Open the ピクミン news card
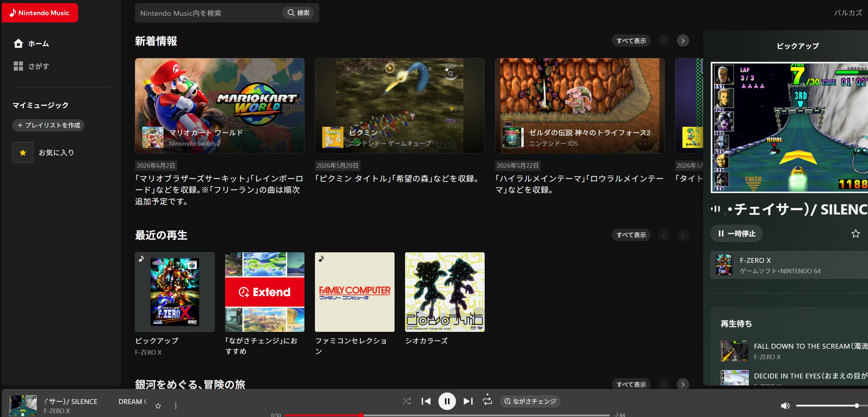The image size is (868, 417). point(399,106)
